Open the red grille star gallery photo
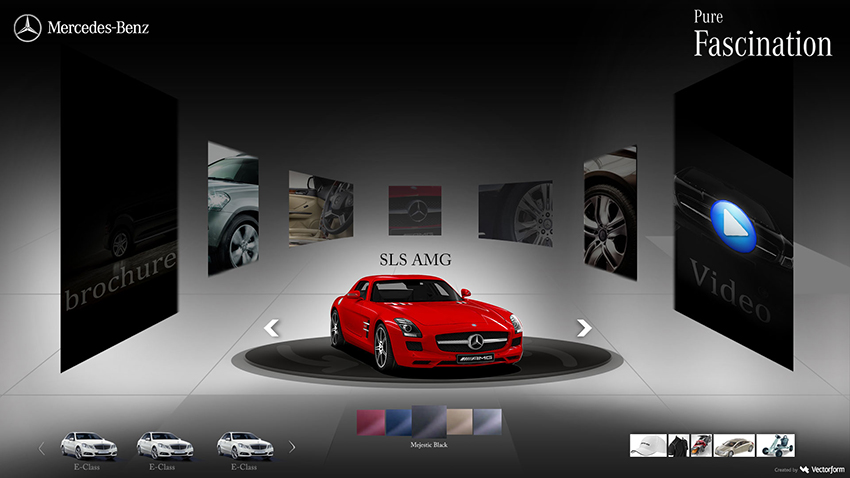 415,210
